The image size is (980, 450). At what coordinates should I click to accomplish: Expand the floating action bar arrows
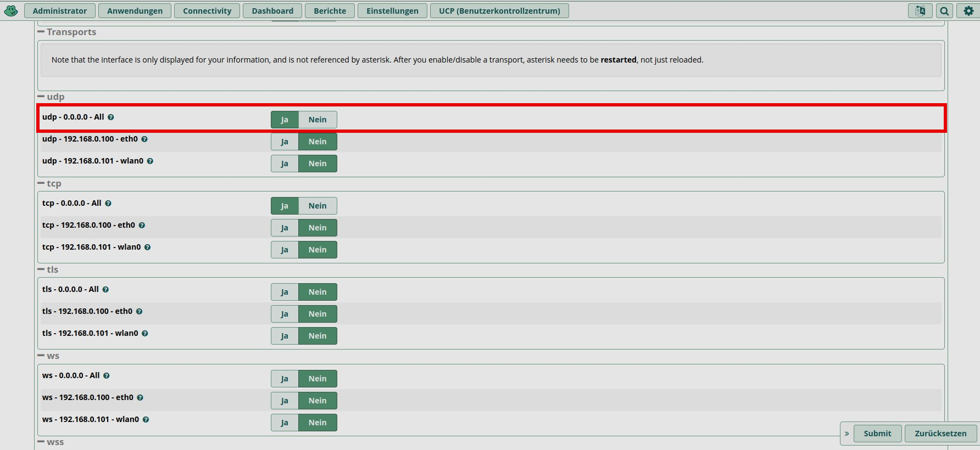tap(847, 434)
